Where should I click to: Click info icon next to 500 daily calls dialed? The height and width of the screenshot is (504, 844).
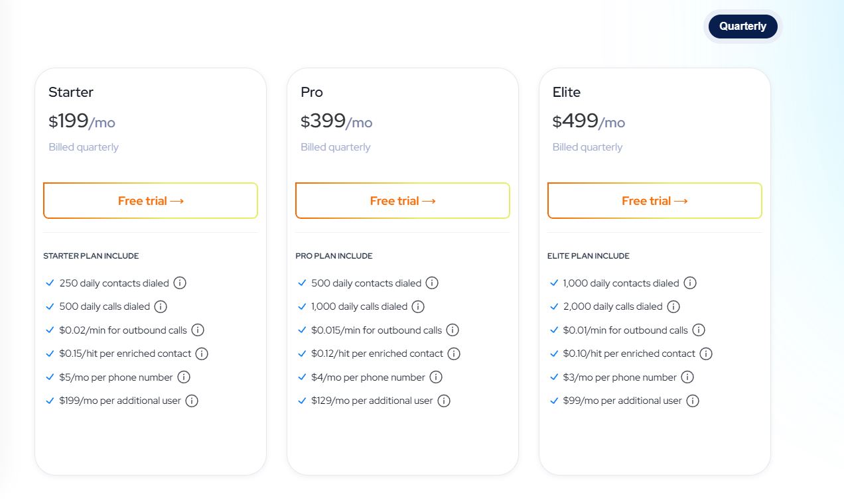pos(161,306)
